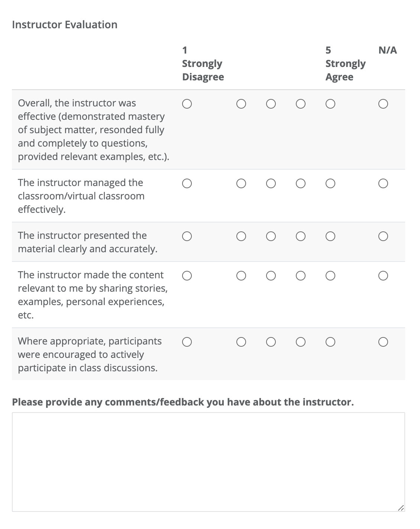
Task: Mark N/A for classroom management question
Action: pos(383,183)
